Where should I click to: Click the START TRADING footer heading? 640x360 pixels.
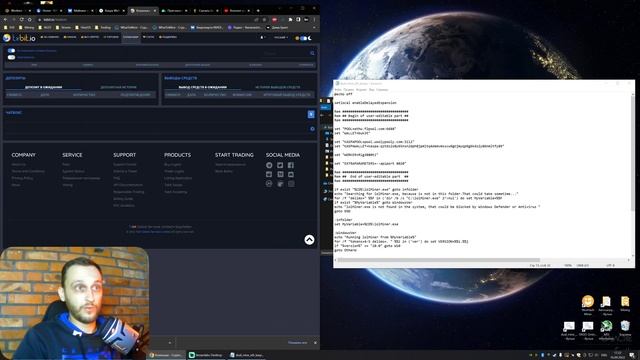click(234, 155)
